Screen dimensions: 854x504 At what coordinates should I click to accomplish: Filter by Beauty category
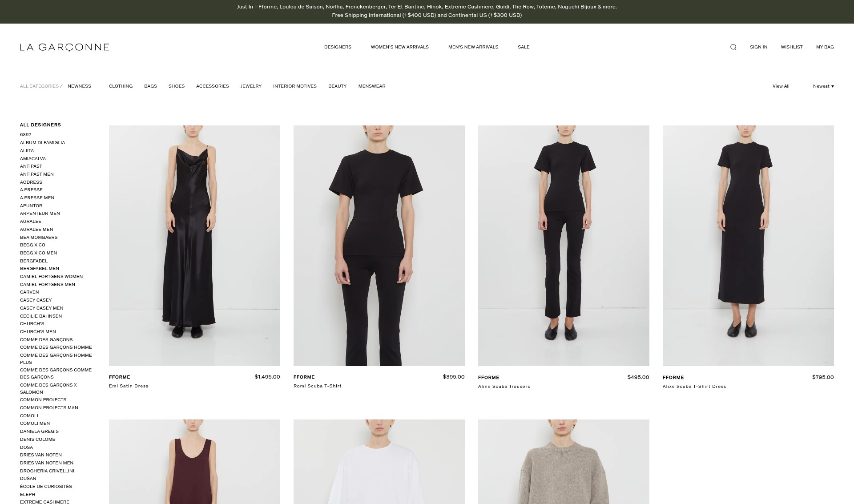pyautogui.click(x=337, y=86)
